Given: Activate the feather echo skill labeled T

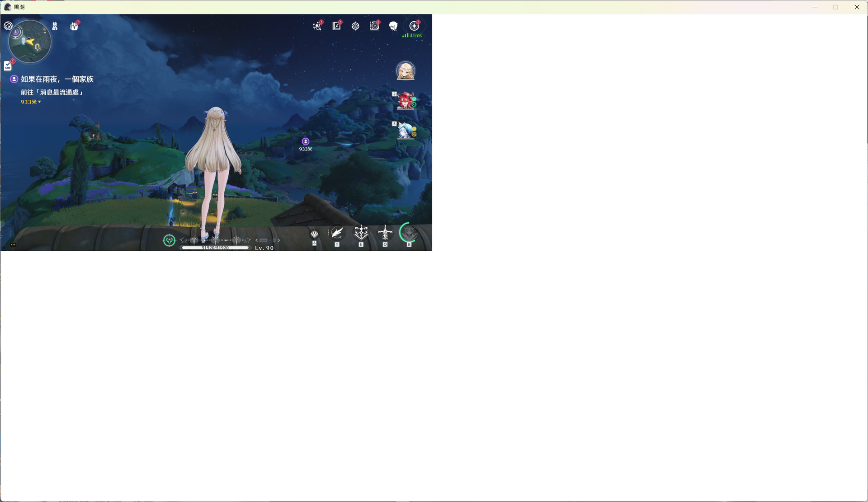Looking at the screenshot, I should click(337, 233).
